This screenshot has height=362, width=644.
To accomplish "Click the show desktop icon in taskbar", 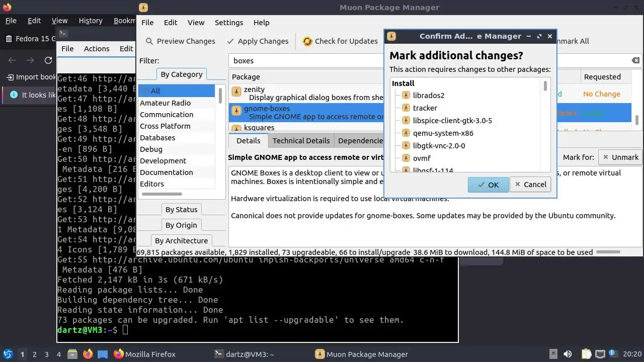I will click(103, 354).
